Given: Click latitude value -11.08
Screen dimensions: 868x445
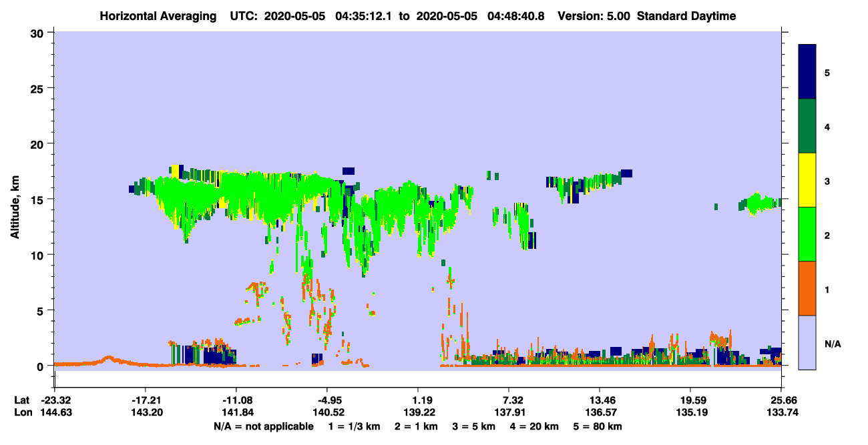Looking at the screenshot, I should click(x=236, y=400).
